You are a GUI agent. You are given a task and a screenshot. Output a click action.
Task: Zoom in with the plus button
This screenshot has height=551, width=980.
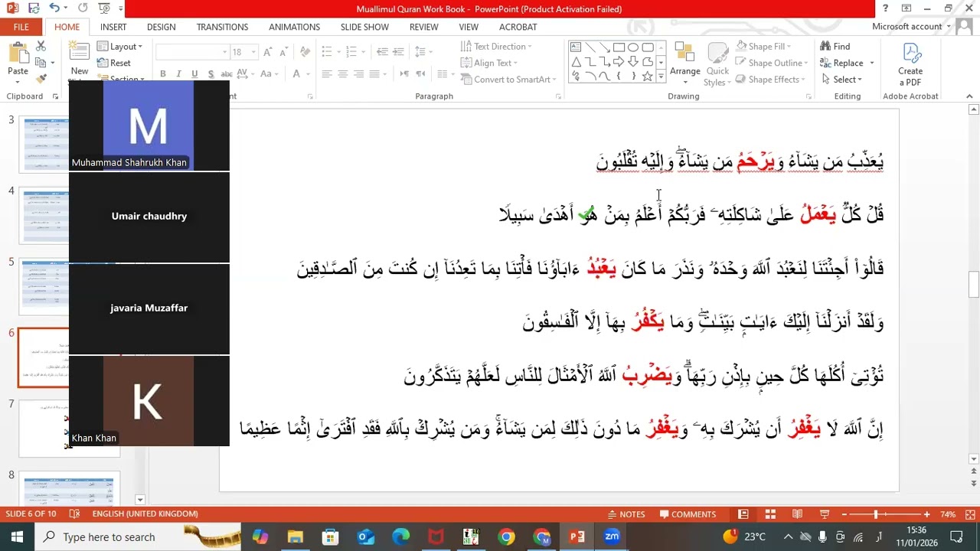pyautogui.click(x=926, y=514)
